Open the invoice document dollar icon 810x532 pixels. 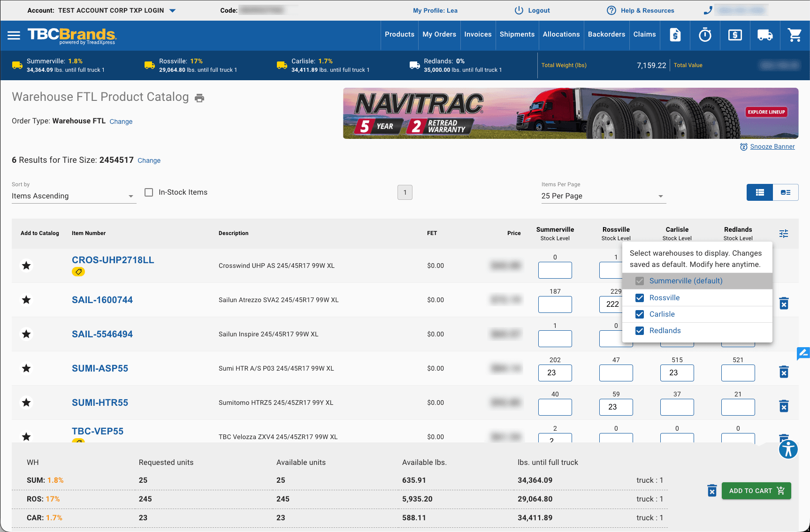[675, 35]
